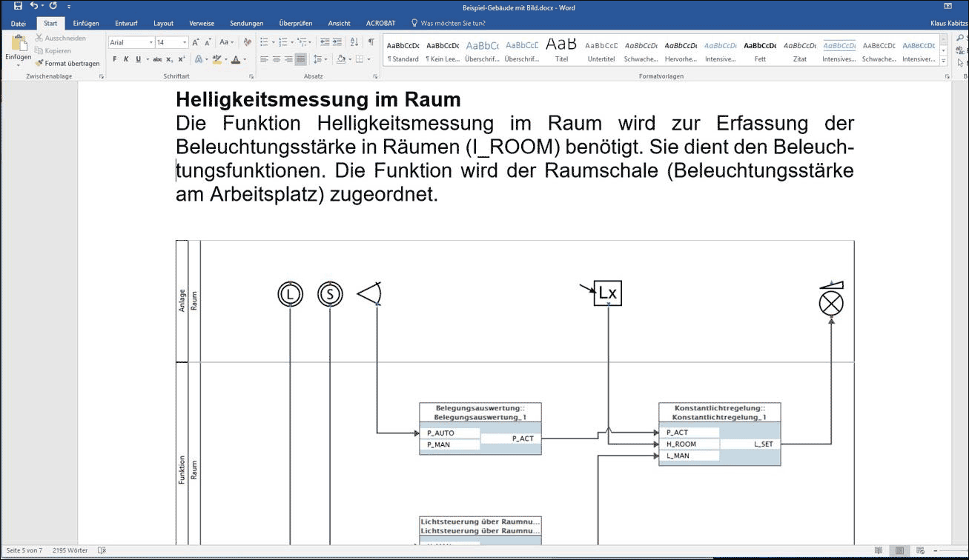Toggle underline (U) formatting
The image size is (969, 560).
coord(138,59)
